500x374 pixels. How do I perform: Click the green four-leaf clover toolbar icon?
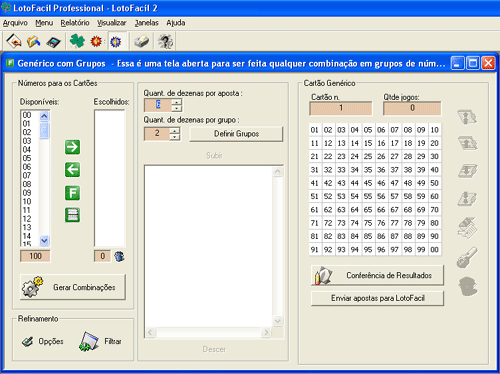pos(77,41)
